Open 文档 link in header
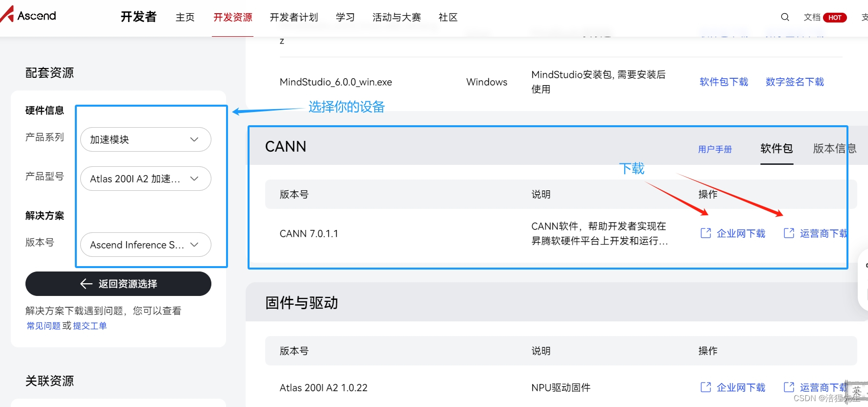 (x=812, y=18)
